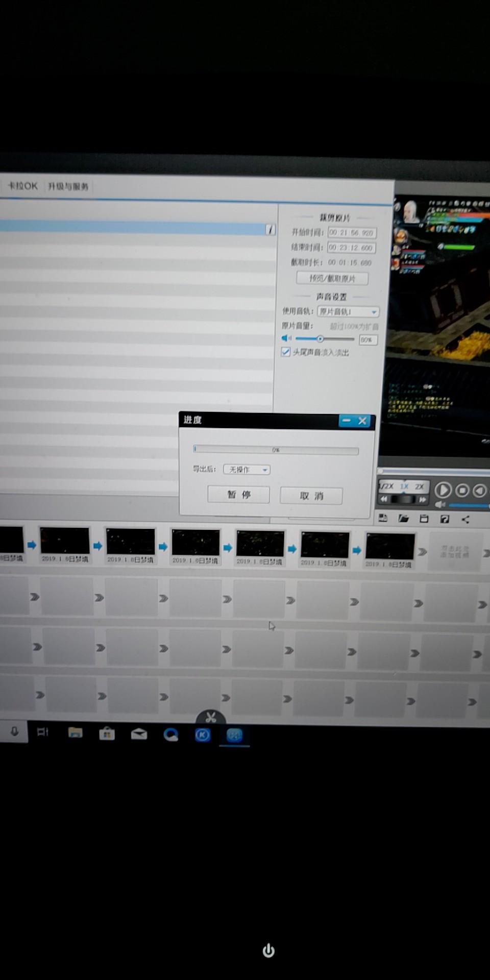490x980 pixels.
Task: Click the 预览/截取原片 button
Action: 332,278
